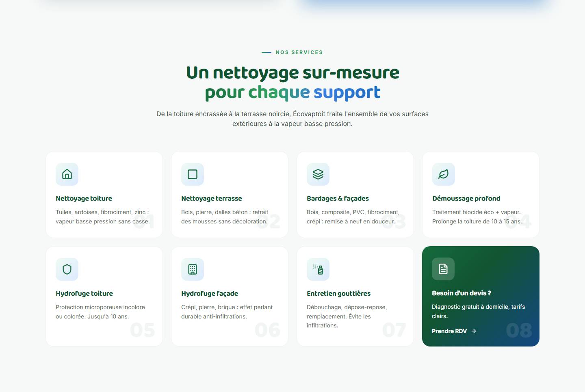Click the spray can icon for Entretien gouttières
Image resolution: width=585 pixels, height=392 pixels.
tap(318, 269)
